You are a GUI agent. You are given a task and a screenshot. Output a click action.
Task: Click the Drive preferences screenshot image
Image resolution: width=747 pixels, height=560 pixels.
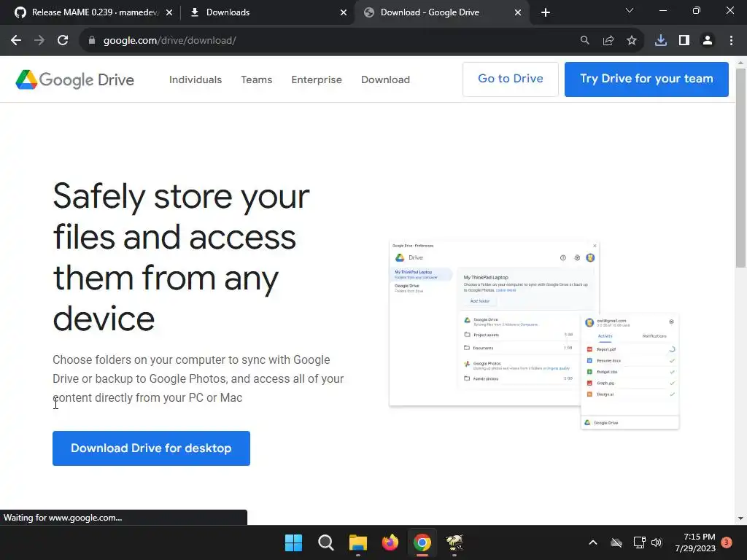[534, 335]
